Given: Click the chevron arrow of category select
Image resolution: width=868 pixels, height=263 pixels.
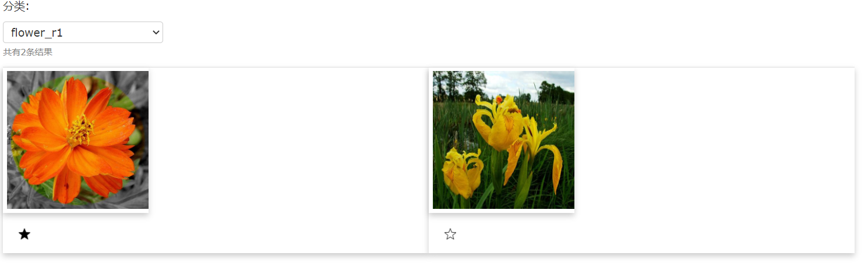Looking at the screenshot, I should pos(156,33).
